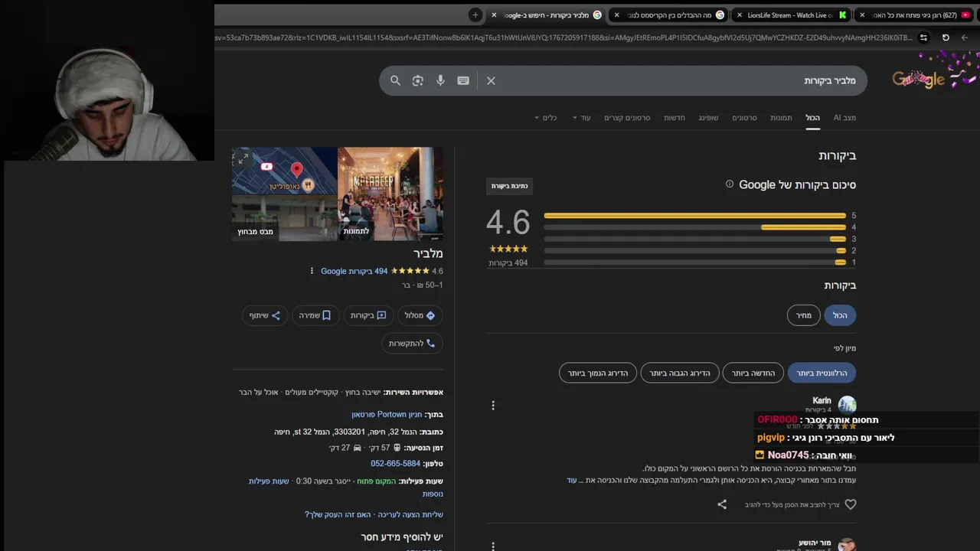This screenshot has width=980, height=551.
Task: Open the map thumbnail of Malabeer location
Action: click(284, 170)
